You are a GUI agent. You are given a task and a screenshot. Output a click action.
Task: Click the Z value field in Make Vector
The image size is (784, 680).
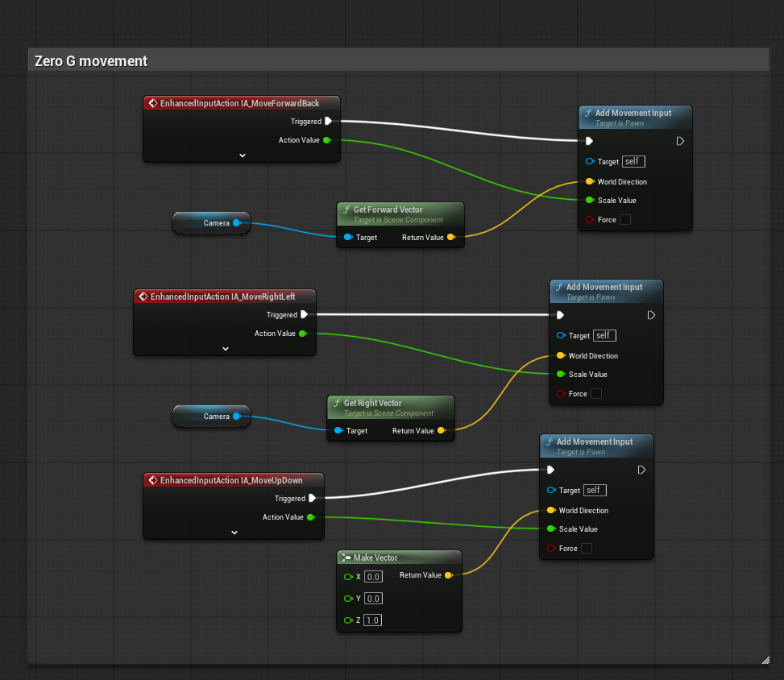(372, 620)
